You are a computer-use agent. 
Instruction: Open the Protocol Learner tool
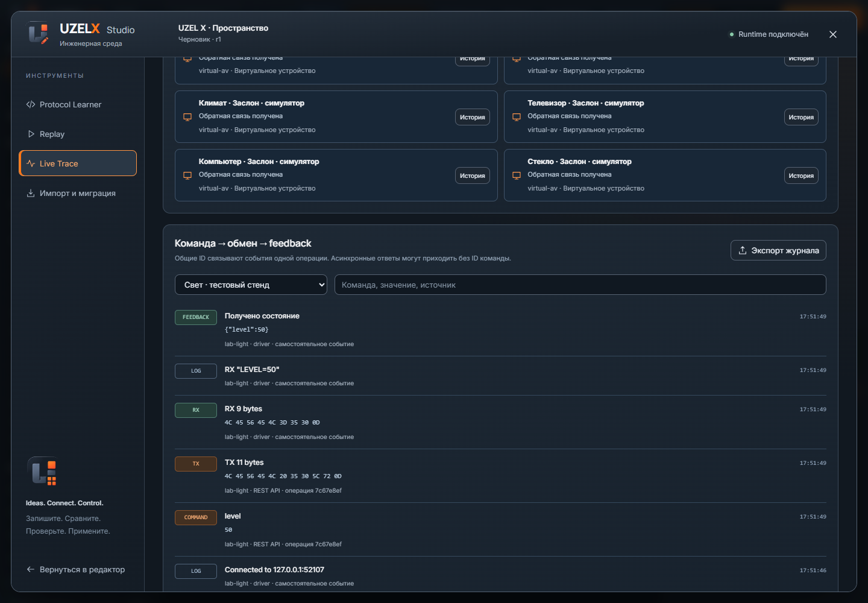[78, 104]
